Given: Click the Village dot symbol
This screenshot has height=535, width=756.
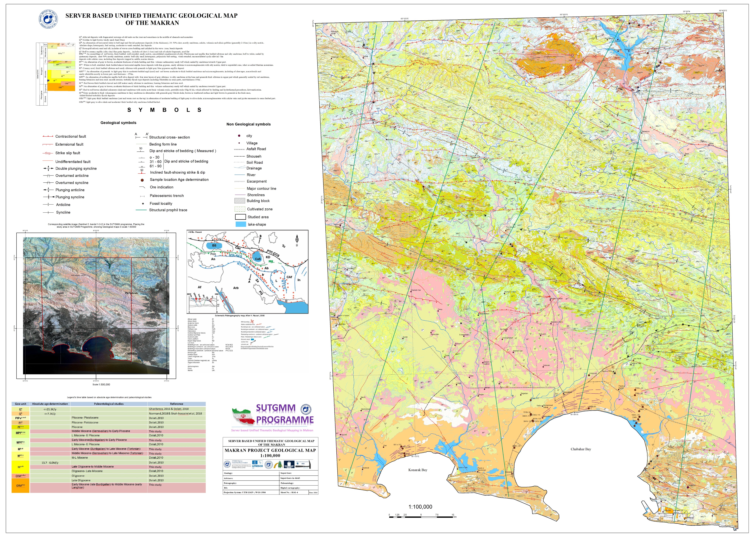Looking at the screenshot, I should click(x=239, y=143).
